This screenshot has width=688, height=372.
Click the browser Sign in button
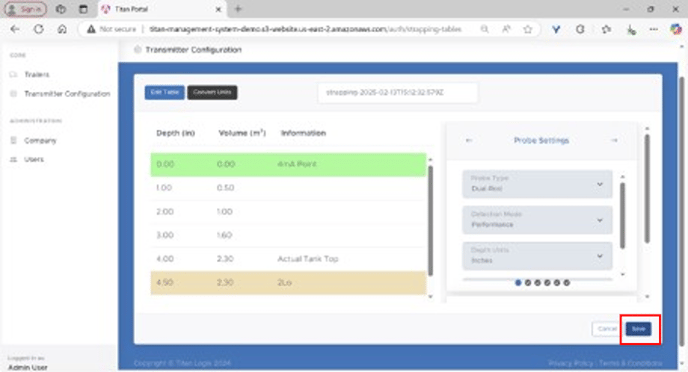[25, 9]
